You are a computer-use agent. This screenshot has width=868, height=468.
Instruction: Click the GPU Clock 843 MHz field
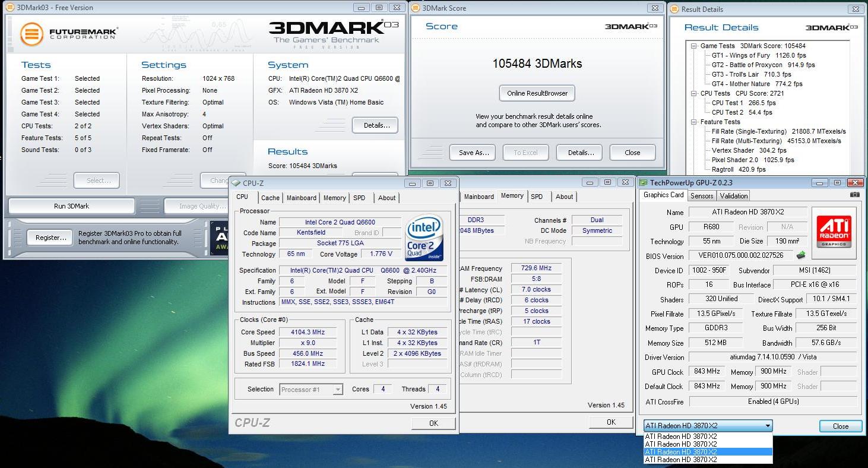coord(707,372)
